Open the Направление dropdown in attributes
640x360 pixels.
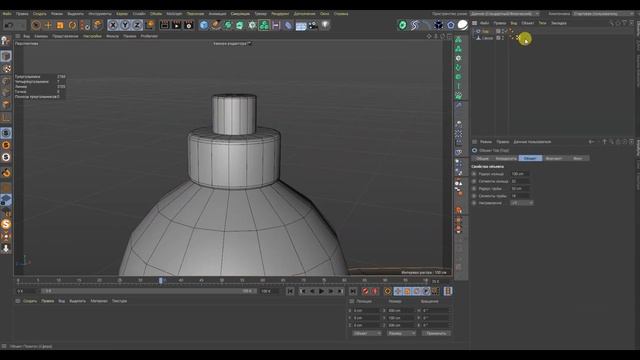pyautogui.click(x=522, y=203)
